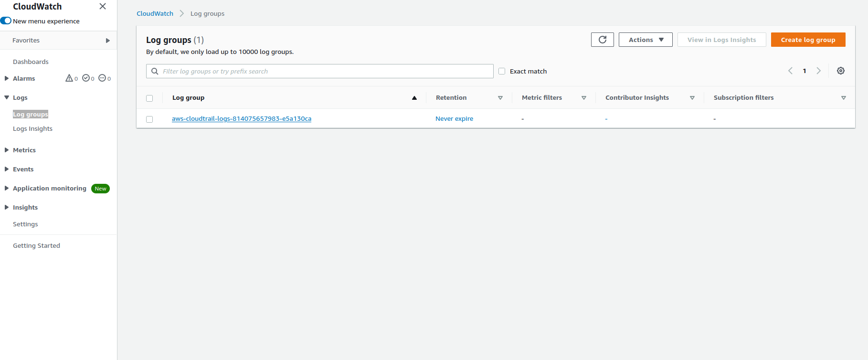Open Getting Started in the sidebar
Viewport: 868px width, 360px height.
click(36, 245)
